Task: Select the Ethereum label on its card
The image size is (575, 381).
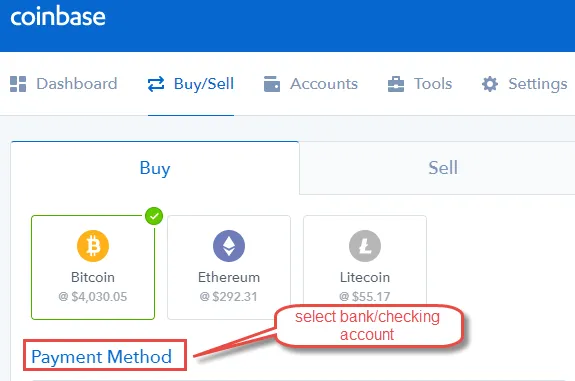Action: click(229, 277)
